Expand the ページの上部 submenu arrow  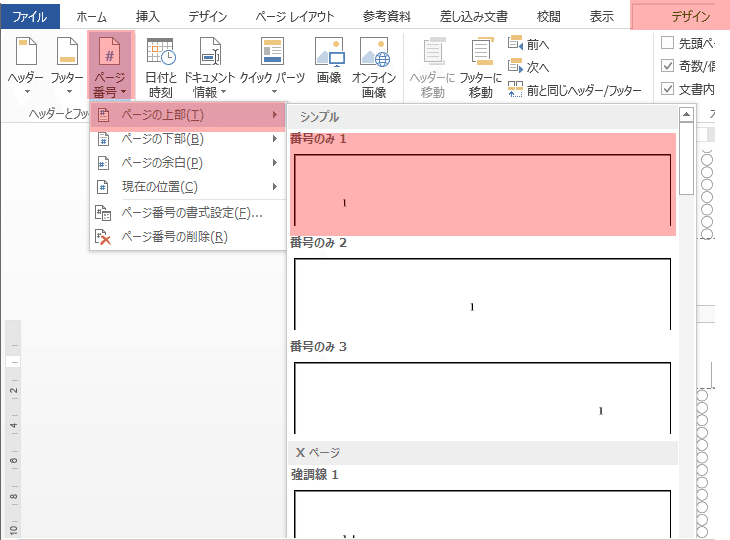tap(275, 115)
